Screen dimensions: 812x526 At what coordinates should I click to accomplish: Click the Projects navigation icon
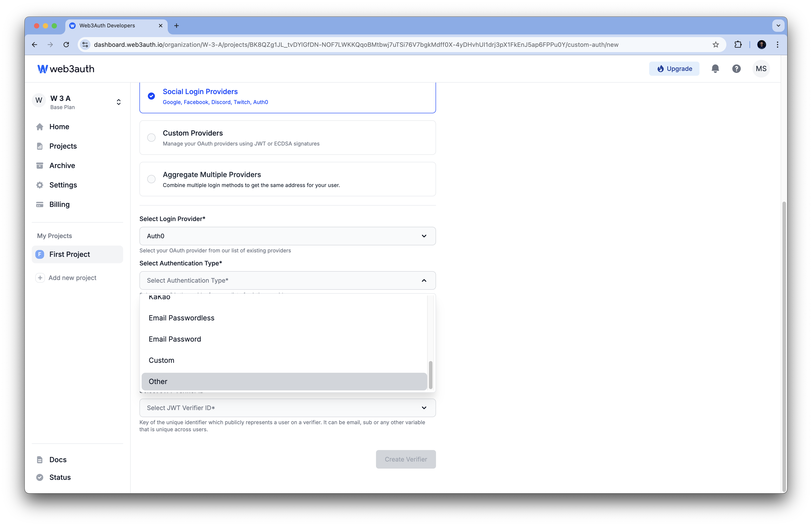click(x=40, y=146)
